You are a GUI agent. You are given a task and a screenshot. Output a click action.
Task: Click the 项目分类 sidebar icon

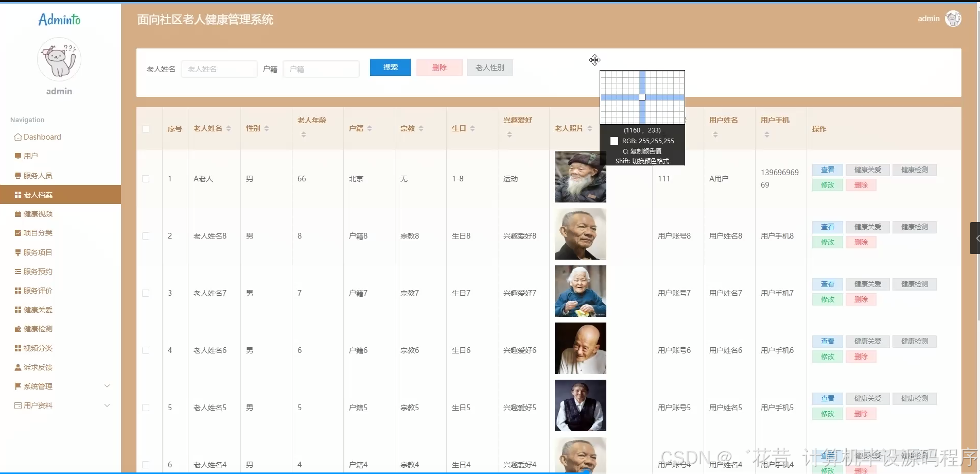click(18, 233)
